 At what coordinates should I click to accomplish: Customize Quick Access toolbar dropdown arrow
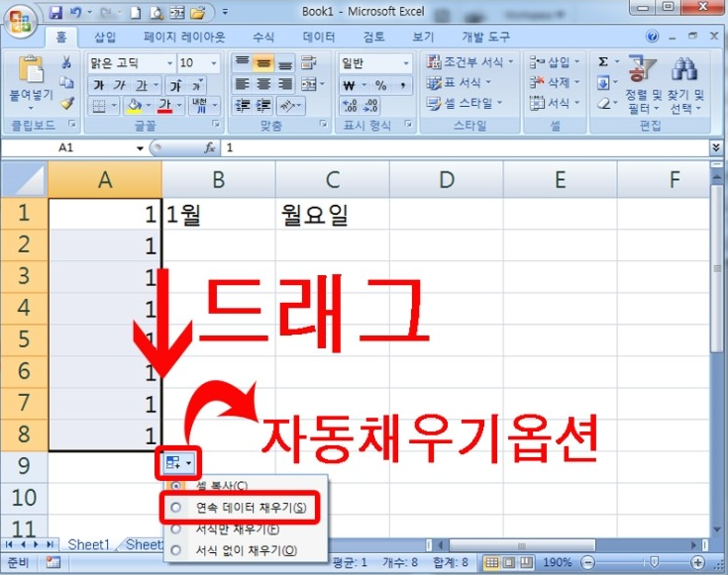pos(225,12)
